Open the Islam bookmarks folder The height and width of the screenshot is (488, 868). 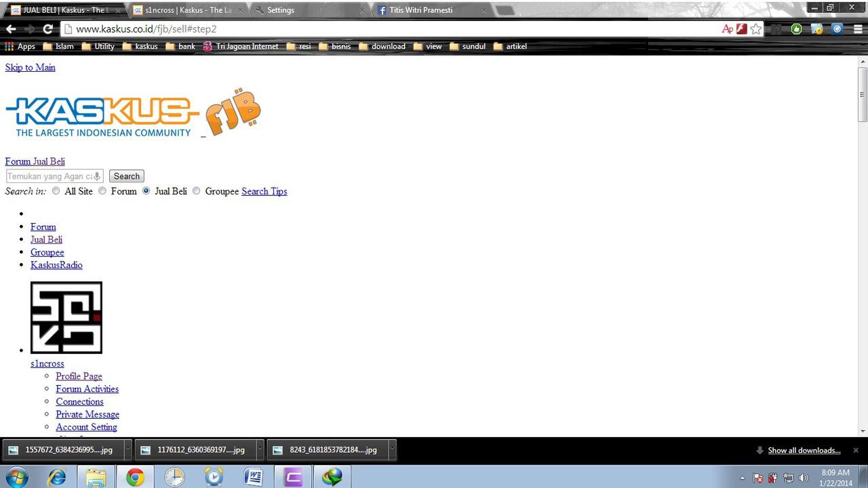coord(58,46)
